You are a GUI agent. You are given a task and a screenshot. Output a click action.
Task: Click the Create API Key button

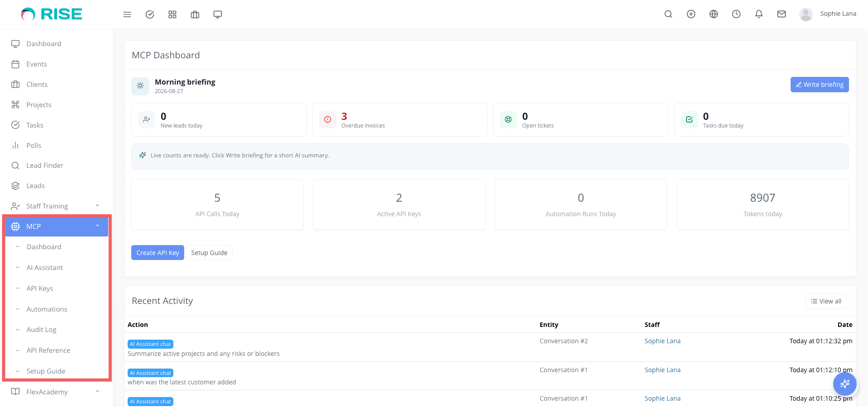coord(157,253)
